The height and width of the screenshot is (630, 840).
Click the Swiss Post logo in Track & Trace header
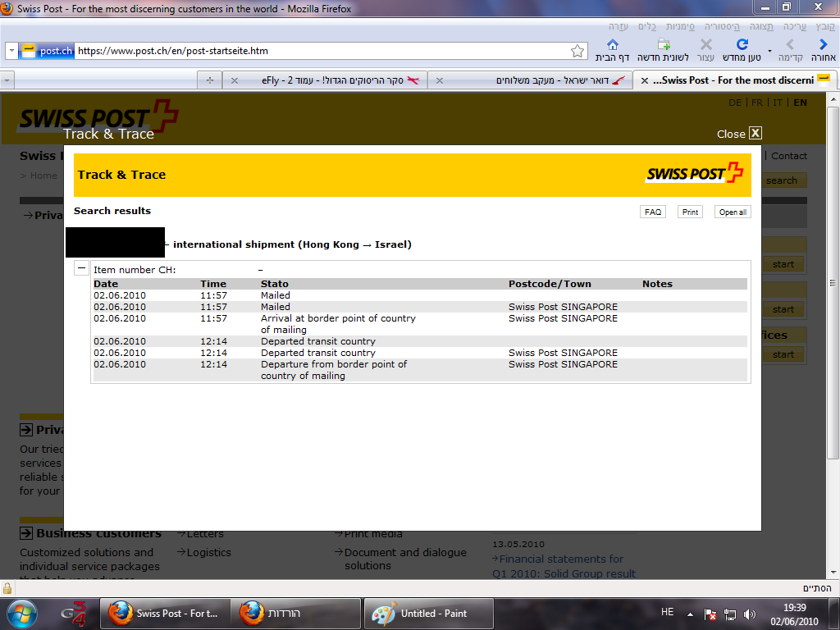pos(695,173)
